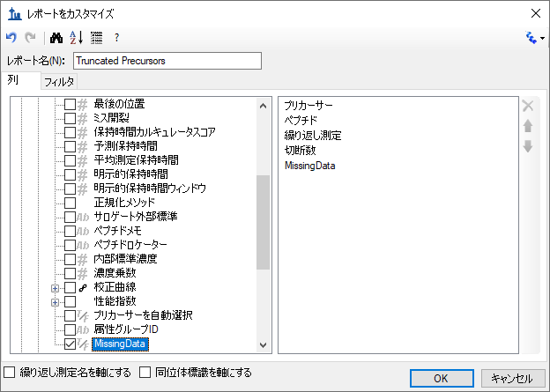The width and height of the screenshot is (550, 392).
Task: Select 切断数 in column list
Action: coord(301,151)
